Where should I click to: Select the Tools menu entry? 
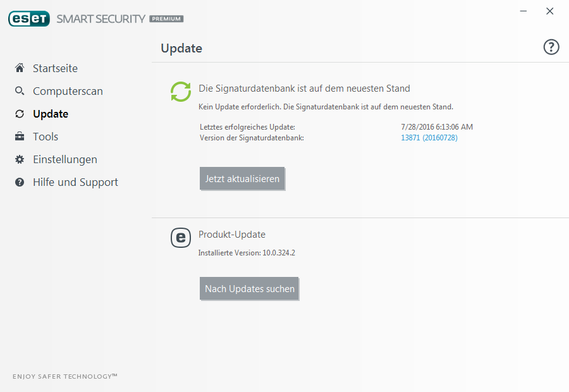(x=46, y=137)
